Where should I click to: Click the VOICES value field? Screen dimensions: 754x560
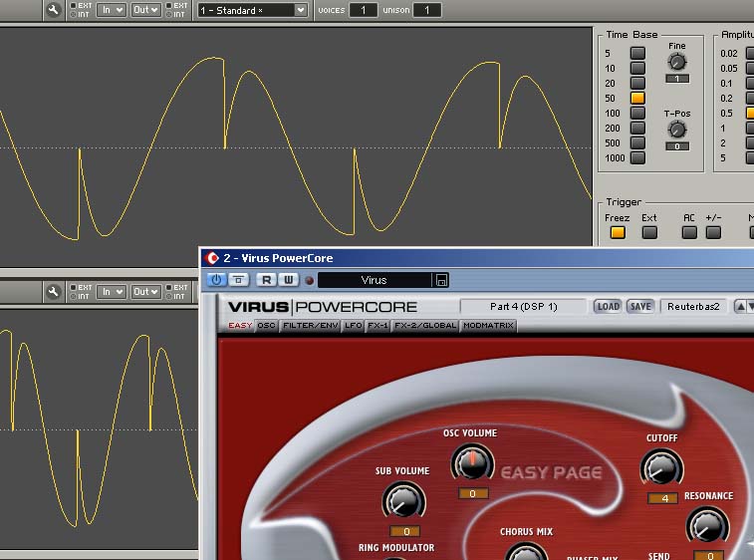coord(363,10)
